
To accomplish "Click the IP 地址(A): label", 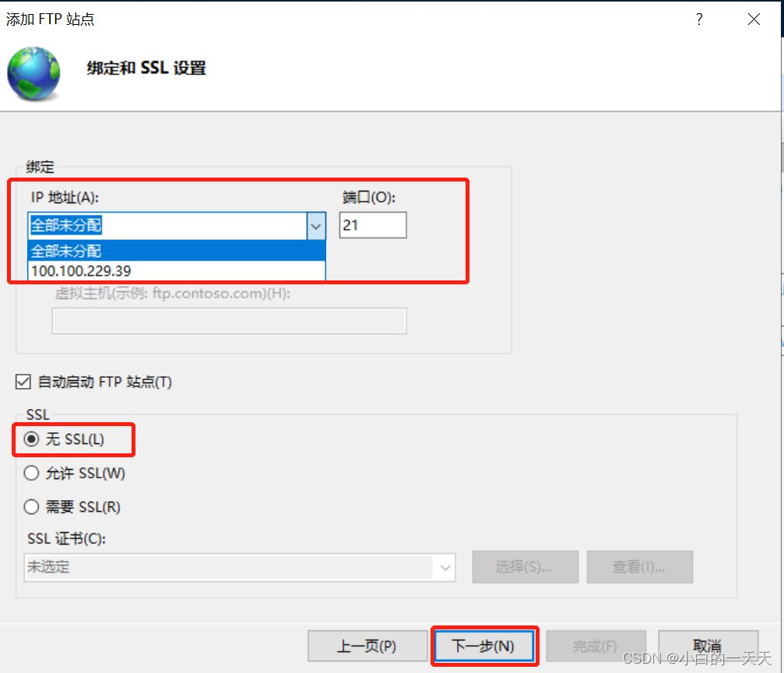I will 65,197.
